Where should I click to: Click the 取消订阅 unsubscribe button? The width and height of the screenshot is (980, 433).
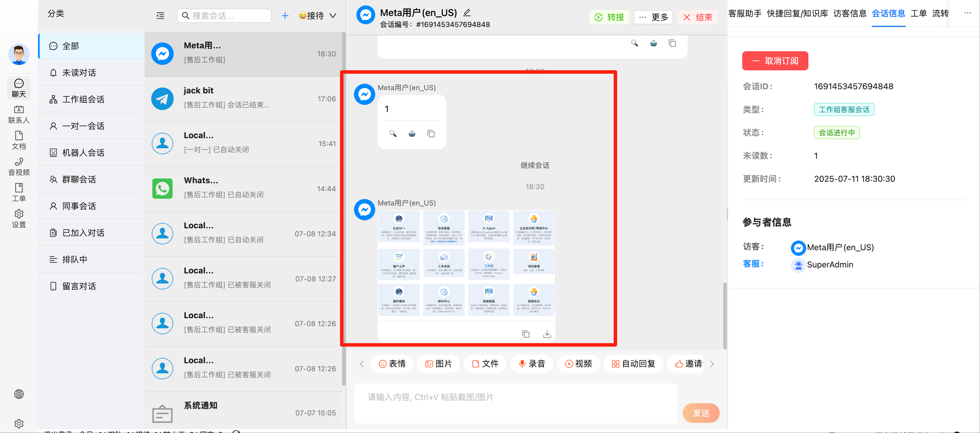pyautogui.click(x=775, y=60)
